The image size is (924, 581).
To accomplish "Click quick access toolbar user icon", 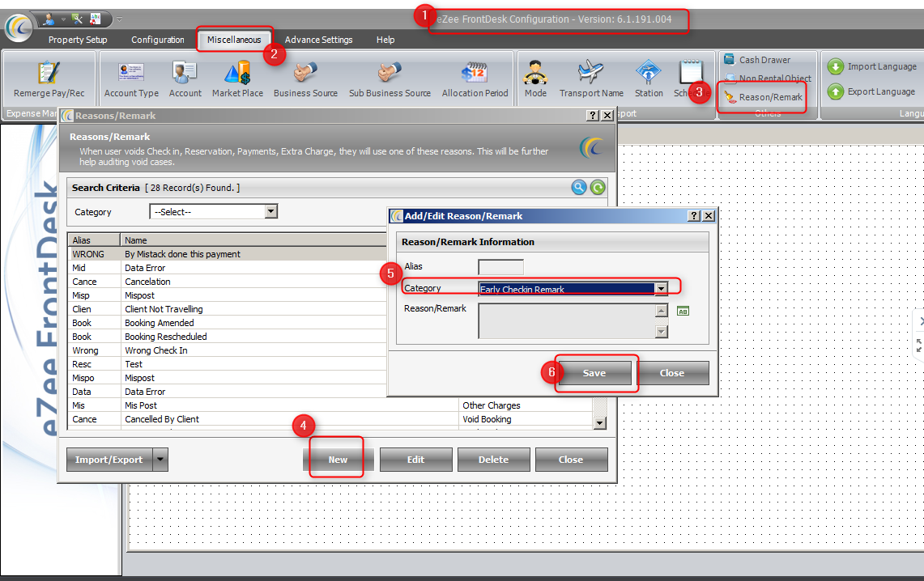I will pos(49,19).
